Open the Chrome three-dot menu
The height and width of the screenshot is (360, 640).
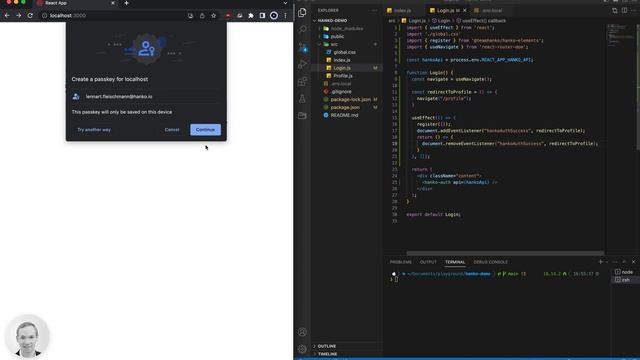click(x=285, y=16)
